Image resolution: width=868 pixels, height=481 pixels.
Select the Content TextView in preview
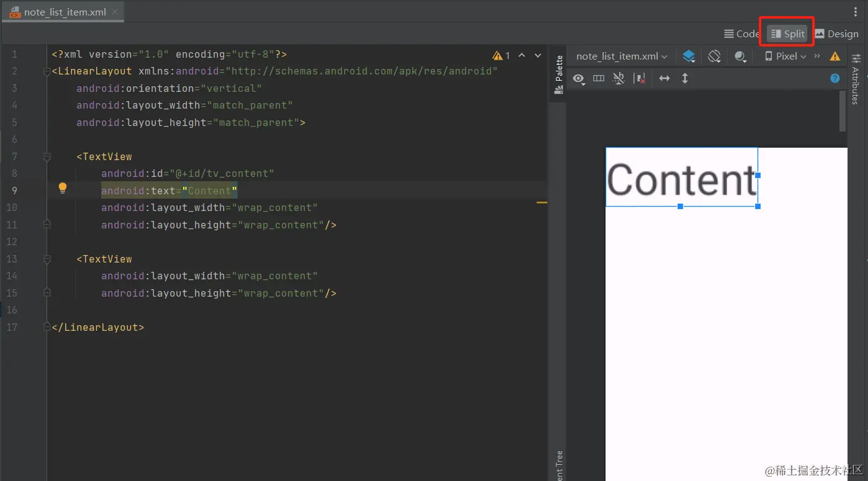(681, 177)
